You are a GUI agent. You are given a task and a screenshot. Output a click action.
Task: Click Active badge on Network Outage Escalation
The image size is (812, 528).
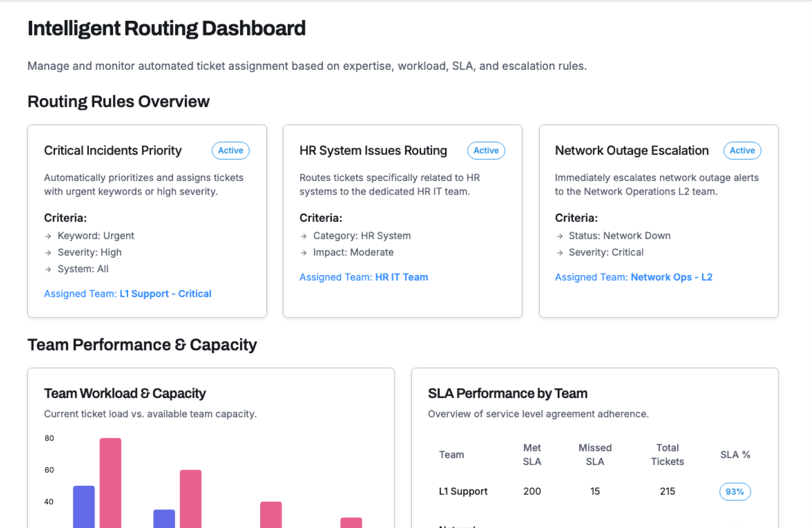[742, 151]
